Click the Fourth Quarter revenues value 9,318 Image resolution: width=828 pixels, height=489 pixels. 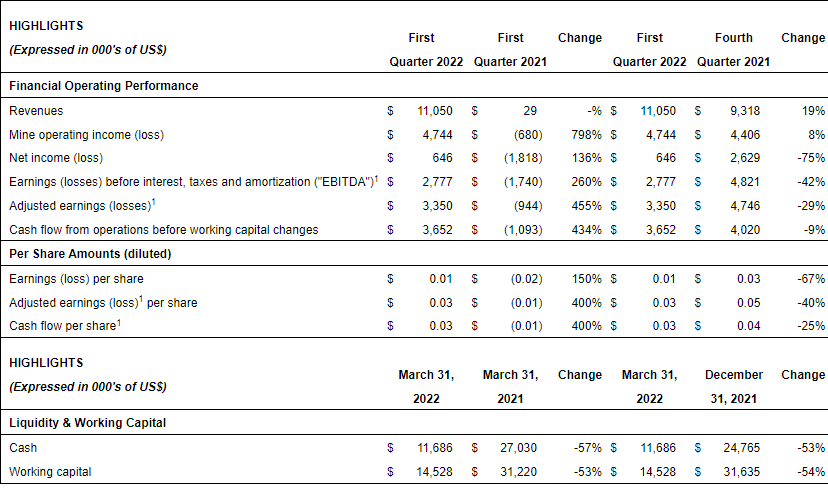tap(752, 110)
